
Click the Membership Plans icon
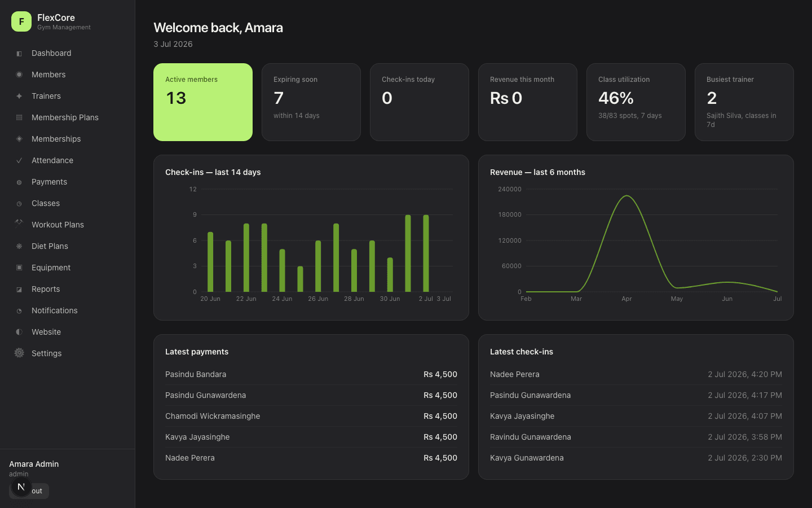(x=19, y=117)
